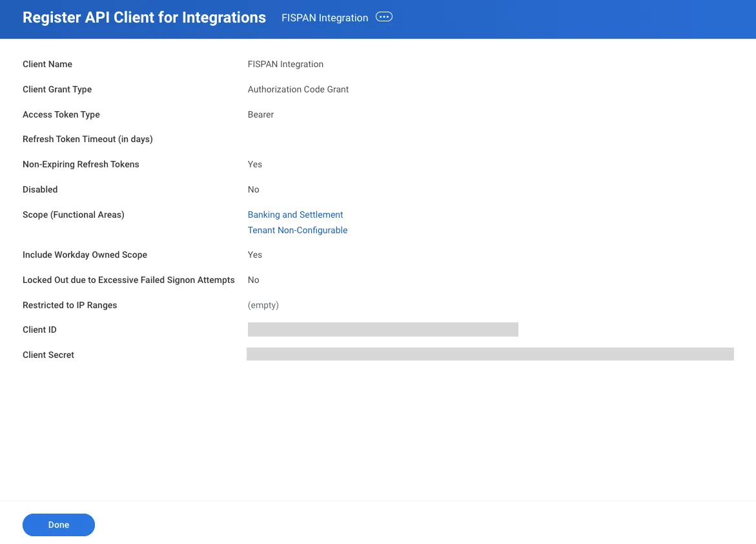Screen dimensions: 756x544
Task: Select the redacted Client Secret value
Action: pyautogui.click(x=491, y=354)
